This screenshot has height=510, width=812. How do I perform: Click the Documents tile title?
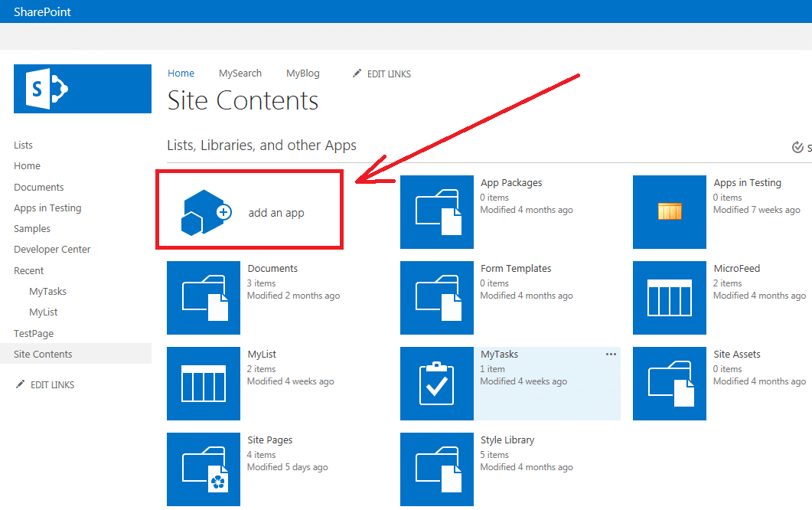(272, 269)
